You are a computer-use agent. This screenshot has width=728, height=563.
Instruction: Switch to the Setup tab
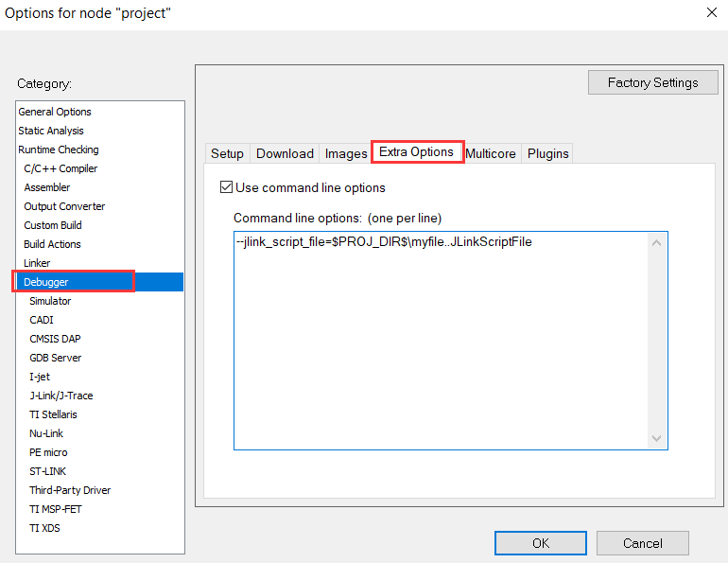227,153
